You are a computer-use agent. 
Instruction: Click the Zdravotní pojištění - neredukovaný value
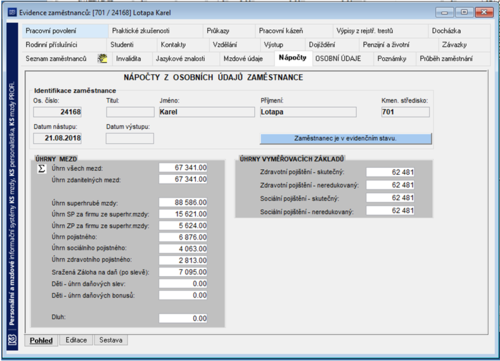pos(390,185)
